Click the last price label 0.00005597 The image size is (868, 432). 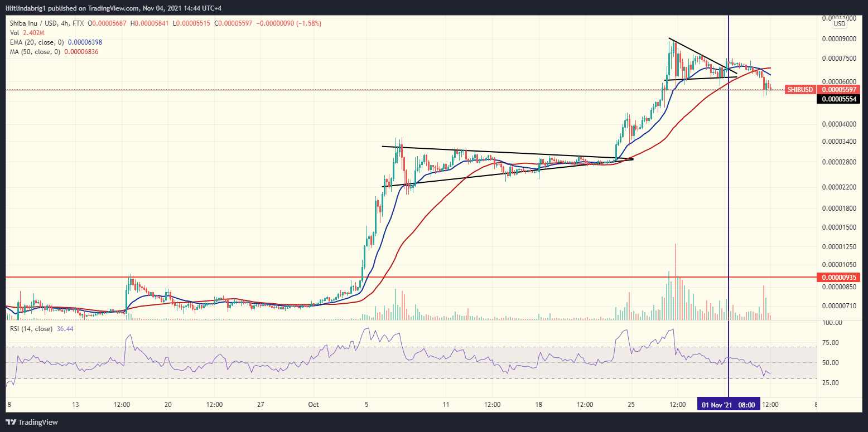tap(840, 89)
